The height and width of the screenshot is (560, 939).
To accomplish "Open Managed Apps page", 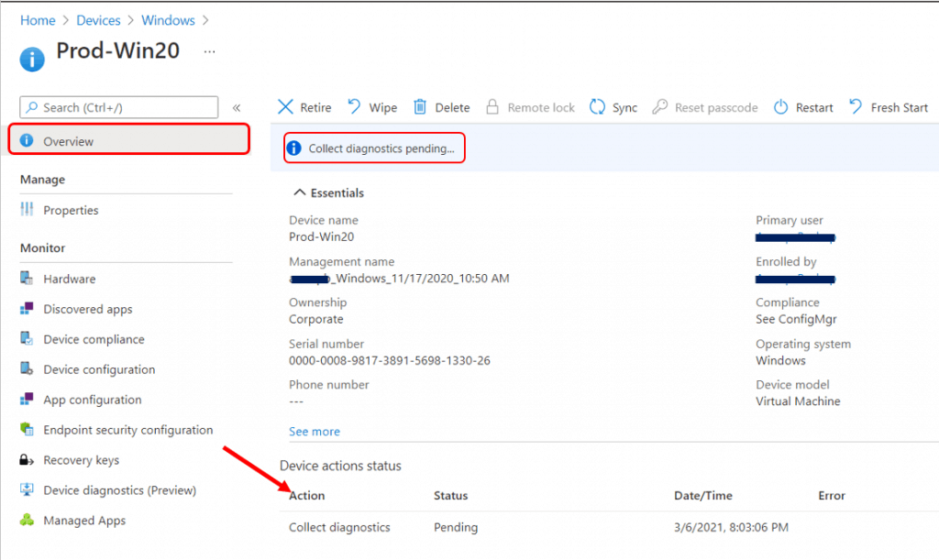I will click(x=84, y=521).
